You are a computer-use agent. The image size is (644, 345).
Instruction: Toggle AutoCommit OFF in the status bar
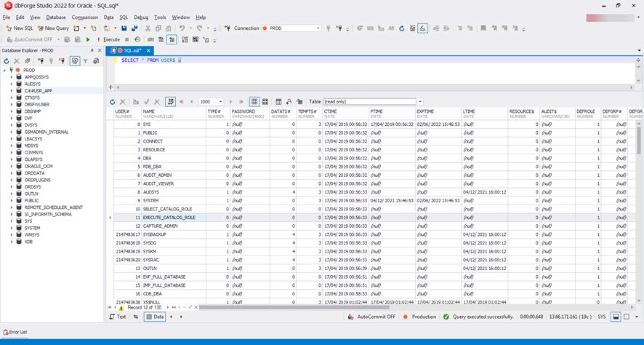click(371, 317)
